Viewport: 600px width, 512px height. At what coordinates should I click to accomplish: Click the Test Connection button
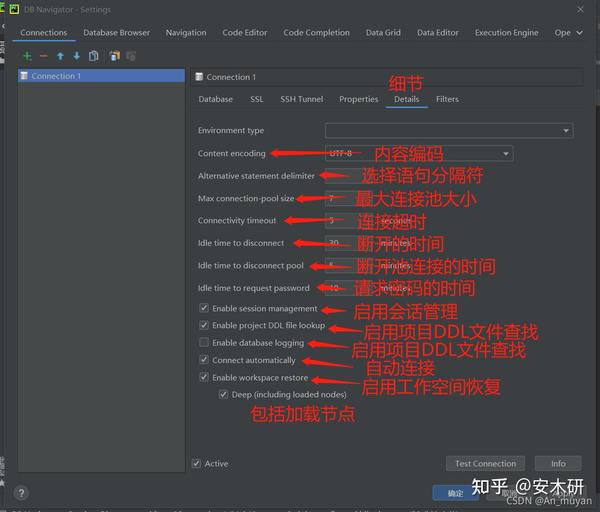[486, 463]
